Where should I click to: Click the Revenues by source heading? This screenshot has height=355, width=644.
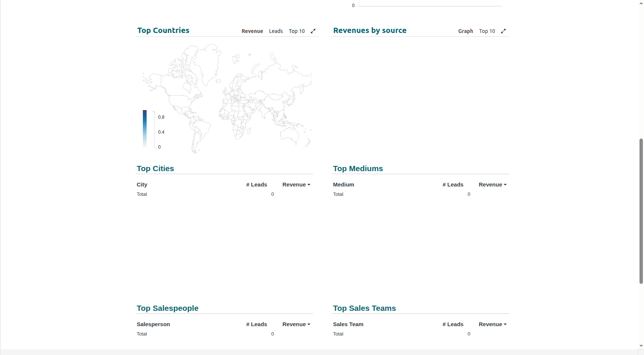tap(370, 30)
